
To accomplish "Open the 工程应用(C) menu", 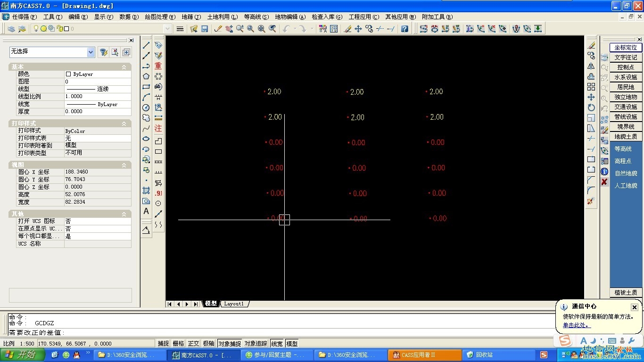I will pos(364,16).
